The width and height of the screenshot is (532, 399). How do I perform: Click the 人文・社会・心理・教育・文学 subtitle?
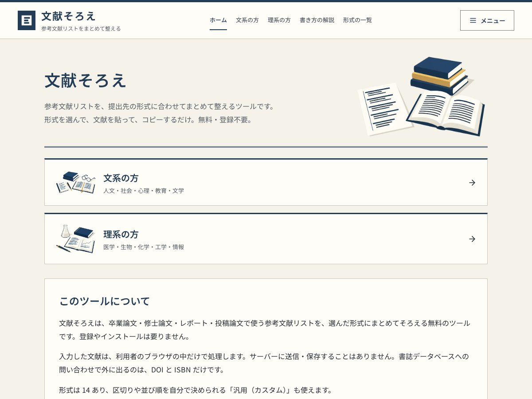[144, 191]
